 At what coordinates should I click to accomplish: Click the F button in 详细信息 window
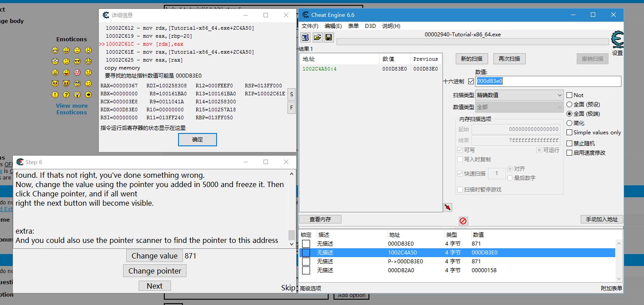coord(291,108)
